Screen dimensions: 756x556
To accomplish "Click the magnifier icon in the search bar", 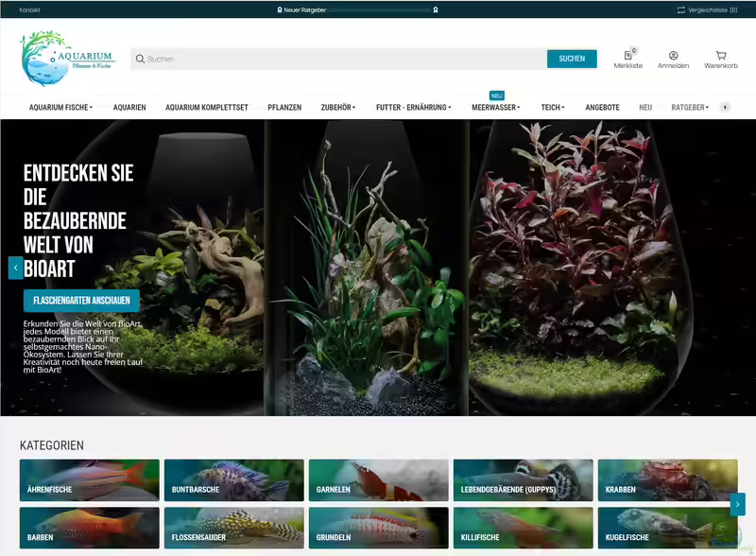I will (x=138, y=59).
